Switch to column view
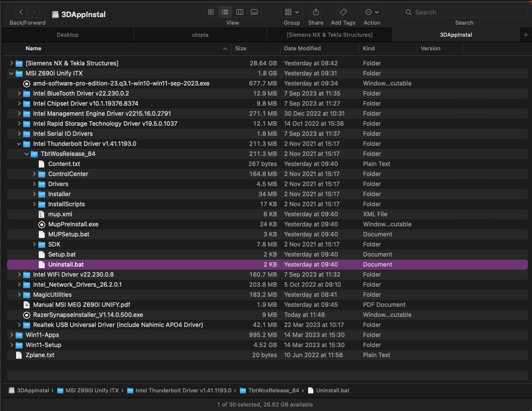This screenshot has width=532, height=411. [239, 12]
